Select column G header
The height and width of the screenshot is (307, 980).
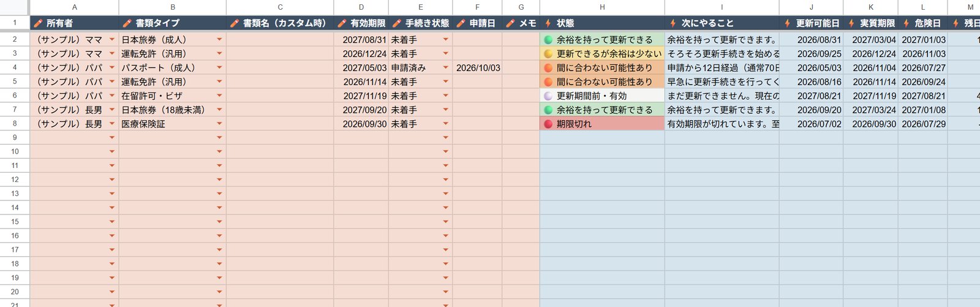[x=521, y=7]
